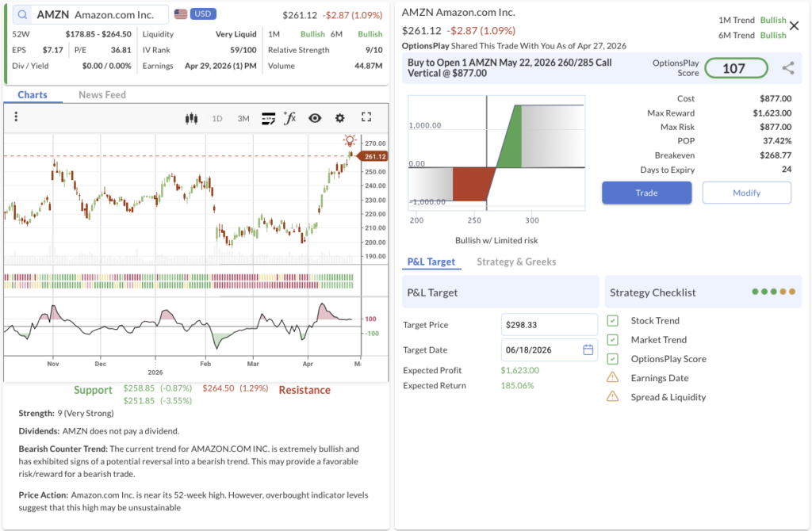Open the Target Date calendar picker
This screenshot has height=531, width=812.
coord(588,350)
